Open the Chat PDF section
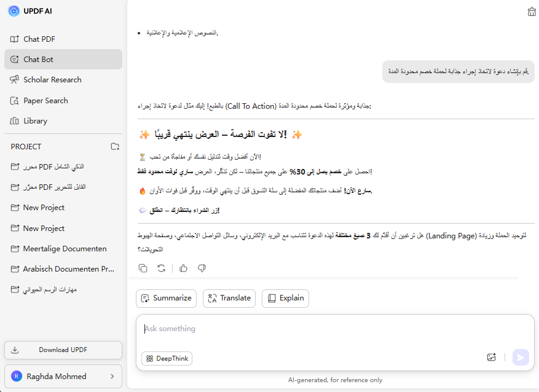Viewport: 539px width, 392px height. click(39, 39)
